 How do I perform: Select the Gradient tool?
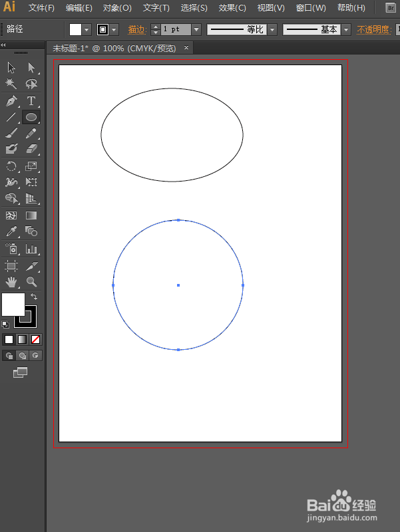(x=31, y=215)
